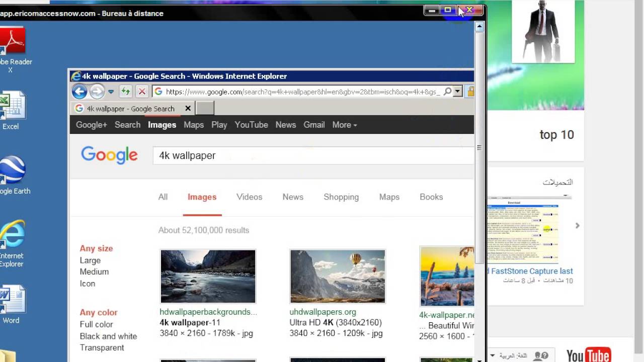Open Google+ in the black navigation bar

pos(92,125)
